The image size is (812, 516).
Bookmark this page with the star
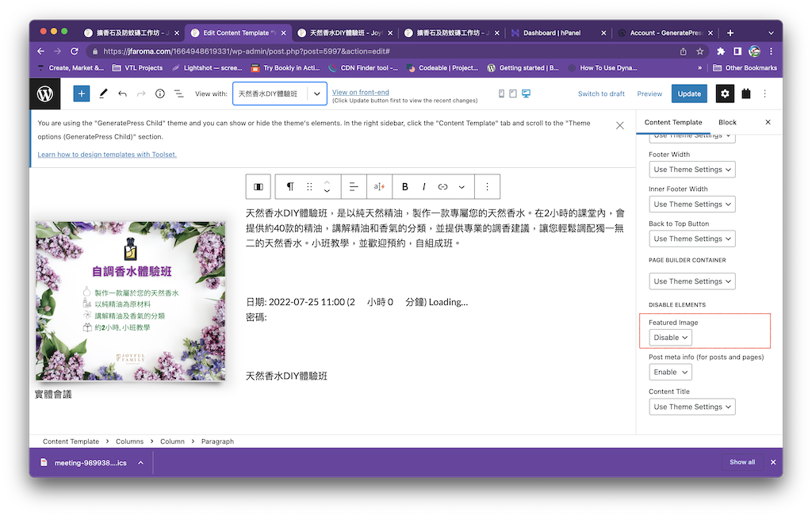pos(700,52)
